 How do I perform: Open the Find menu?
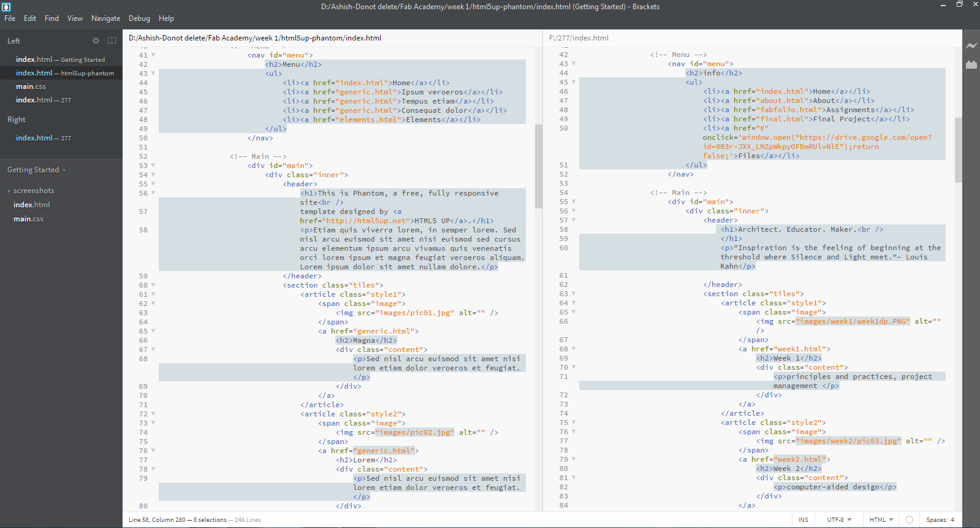(x=51, y=18)
